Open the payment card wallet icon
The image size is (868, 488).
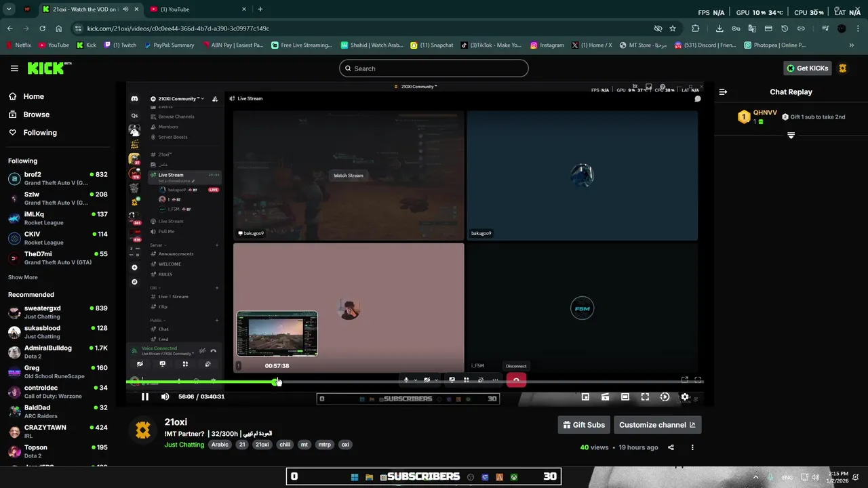(768, 28)
